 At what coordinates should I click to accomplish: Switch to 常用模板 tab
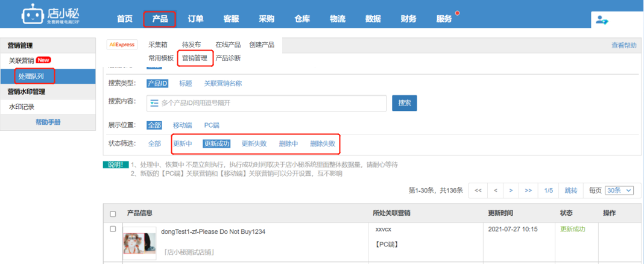pyautogui.click(x=161, y=58)
